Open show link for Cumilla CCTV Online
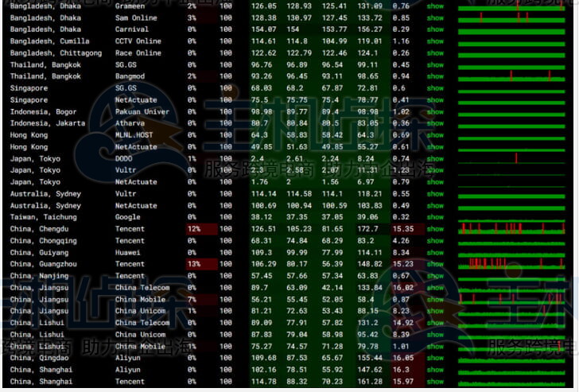 click(435, 41)
